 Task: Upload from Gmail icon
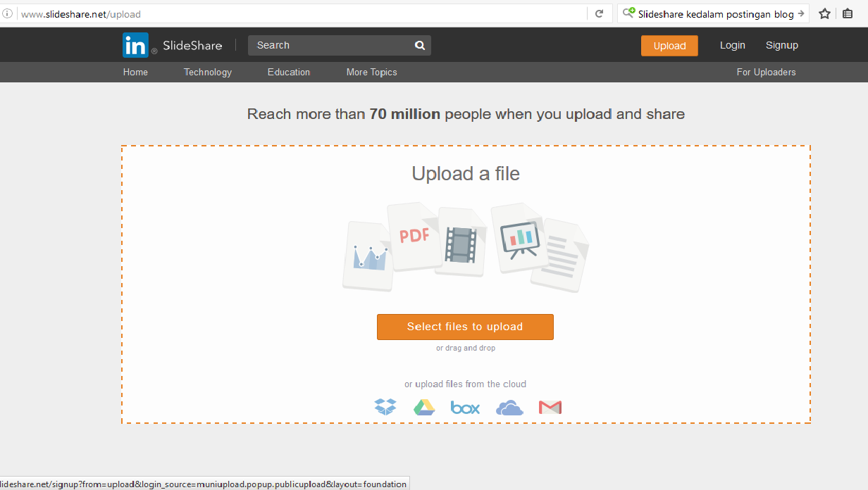(x=550, y=407)
